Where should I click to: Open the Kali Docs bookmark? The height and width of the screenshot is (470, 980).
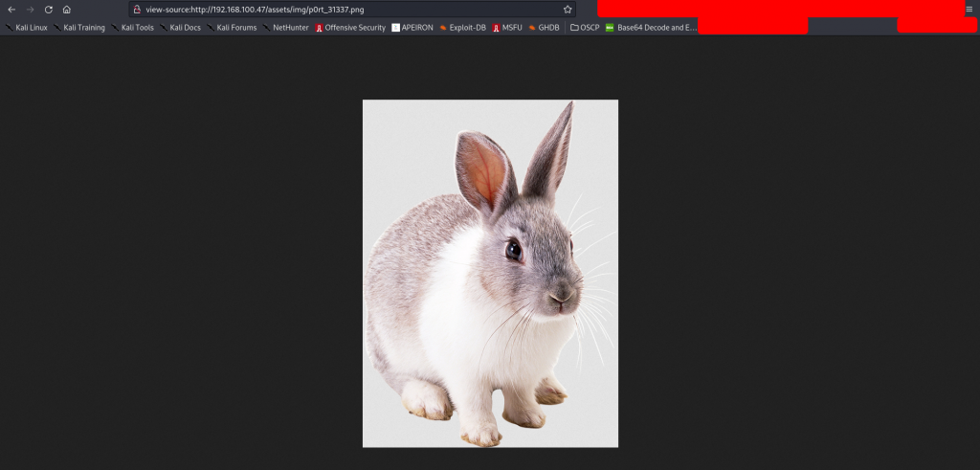tap(180, 28)
